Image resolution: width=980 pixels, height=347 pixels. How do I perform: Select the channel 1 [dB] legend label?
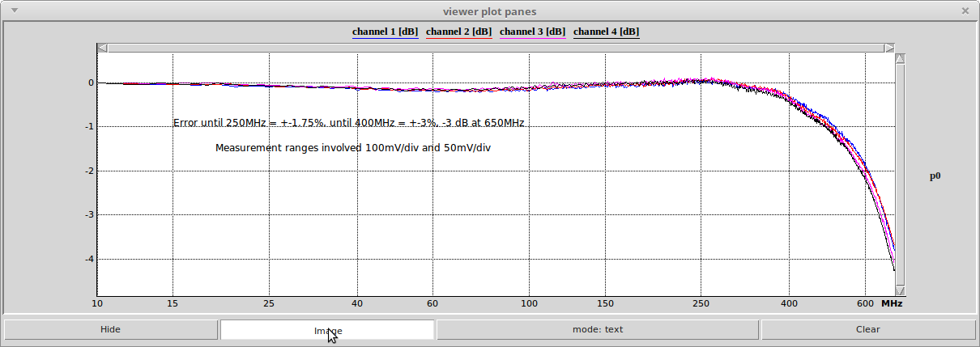385,32
